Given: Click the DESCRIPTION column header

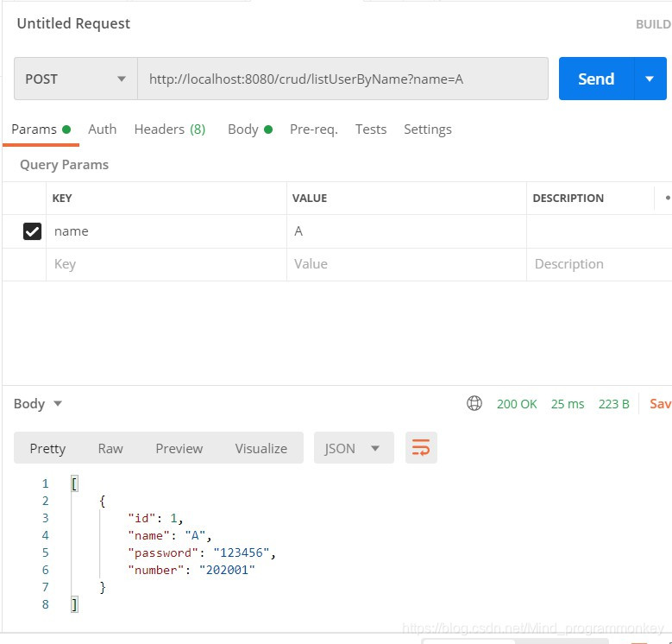Looking at the screenshot, I should click(x=568, y=198).
